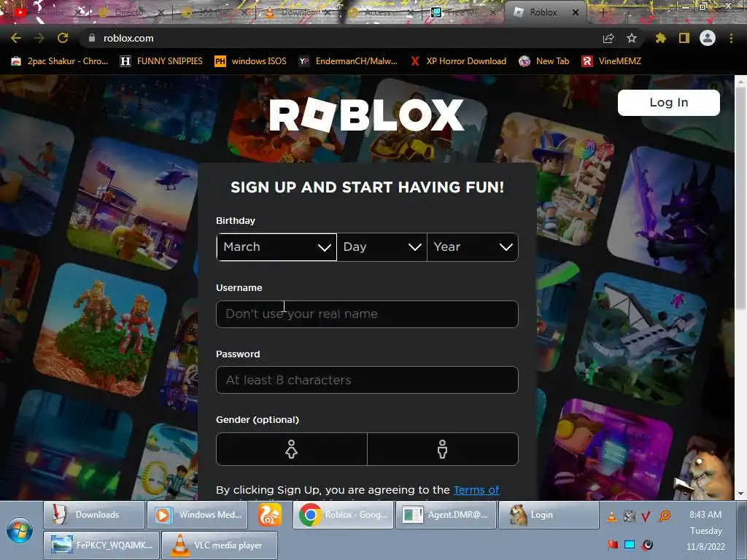Select the male gender icon button
The width and height of the screenshot is (747, 560).
[443, 449]
